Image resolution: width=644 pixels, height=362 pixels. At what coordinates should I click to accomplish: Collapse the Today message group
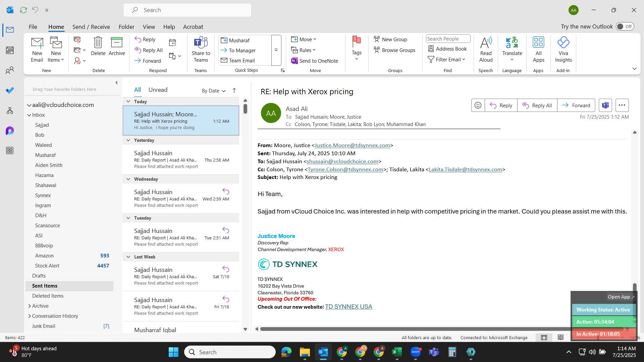coord(128,102)
